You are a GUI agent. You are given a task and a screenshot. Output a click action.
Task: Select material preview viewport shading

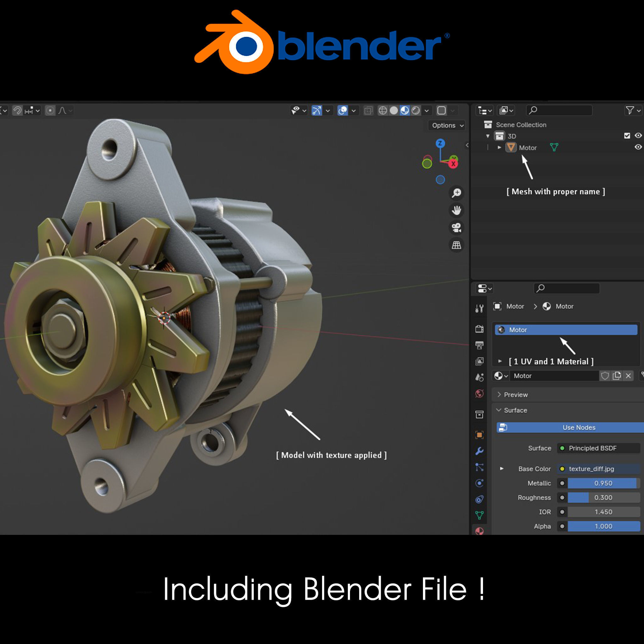[x=405, y=110]
